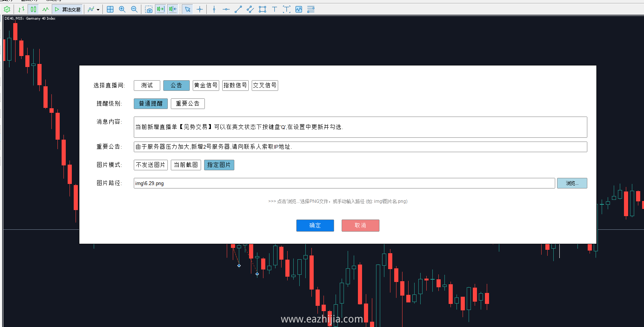Viewport: 644px width, 327px height.
Task: Select the crosshair tool
Action: 200,9
